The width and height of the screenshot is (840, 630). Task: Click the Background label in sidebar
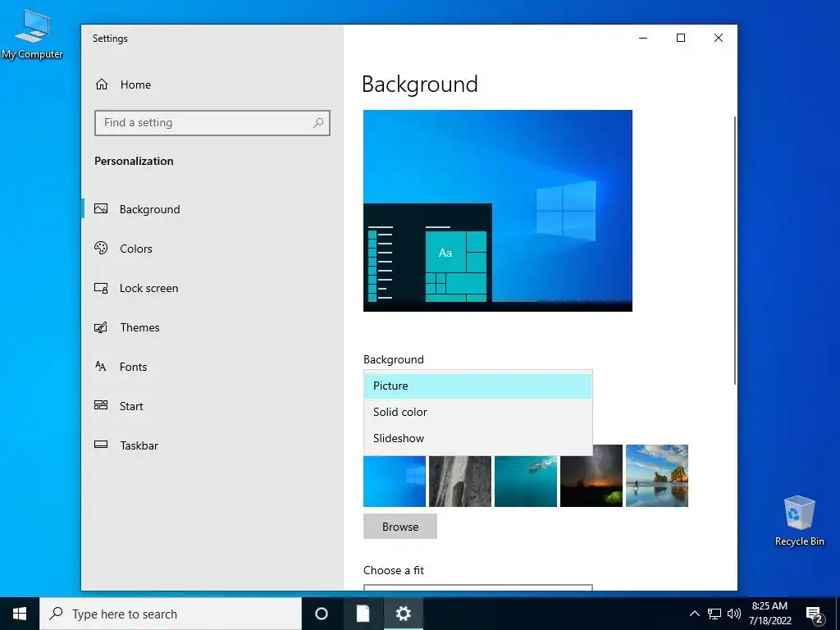[x=149, y=209]
